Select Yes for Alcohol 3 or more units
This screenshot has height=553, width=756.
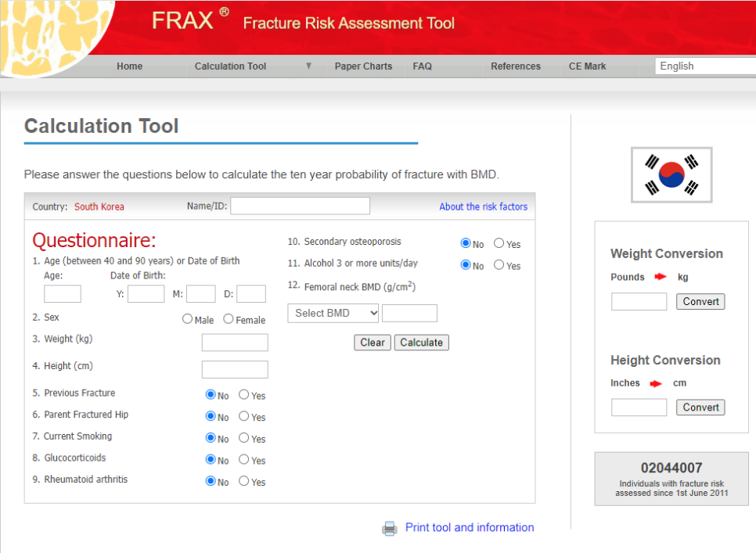point(499,264)
